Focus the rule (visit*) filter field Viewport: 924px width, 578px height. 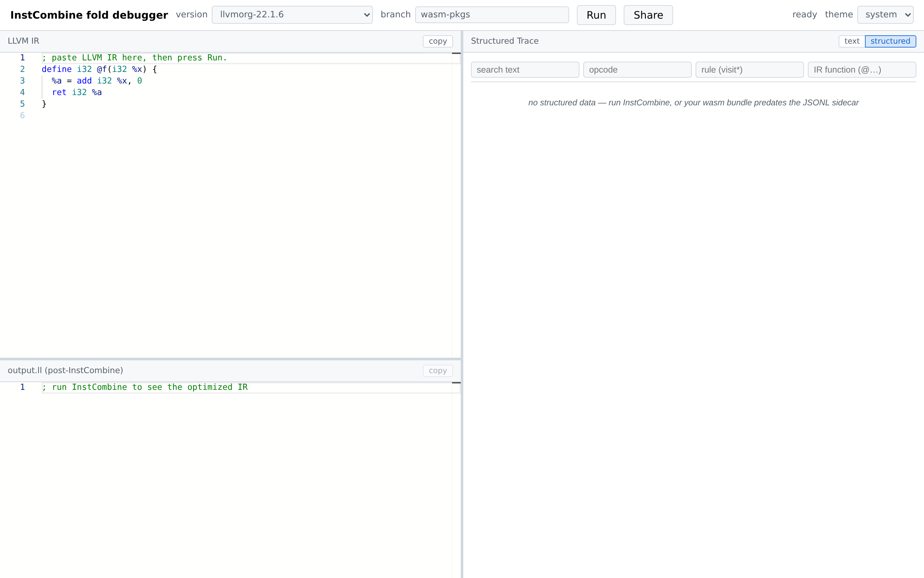[749, 70]
